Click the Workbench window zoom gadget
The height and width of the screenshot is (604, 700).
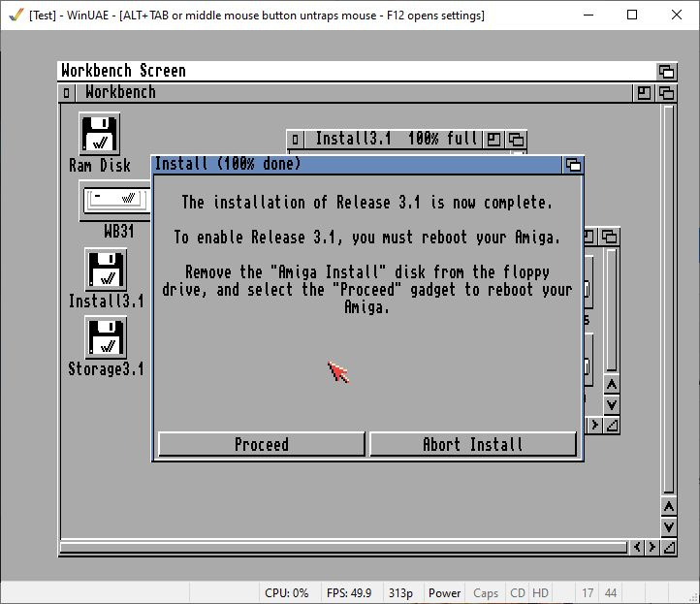pyautogui.click(x=644, y=93)
